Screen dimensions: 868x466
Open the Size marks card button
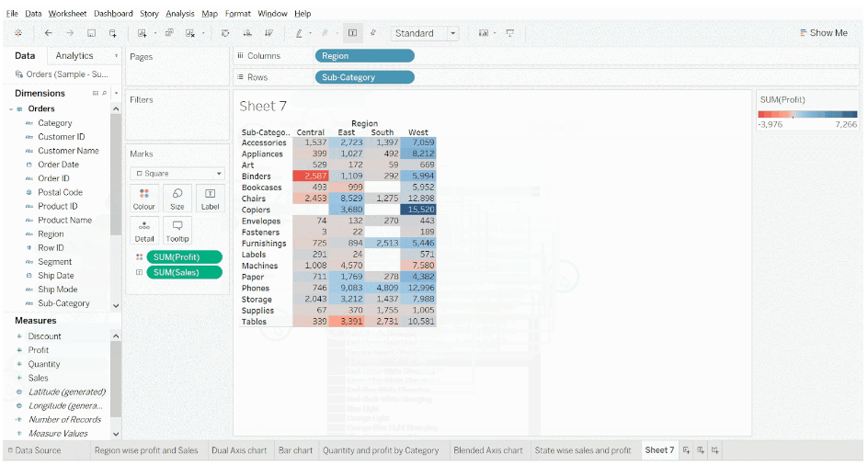pyautogui.click(x=177, y=199)
